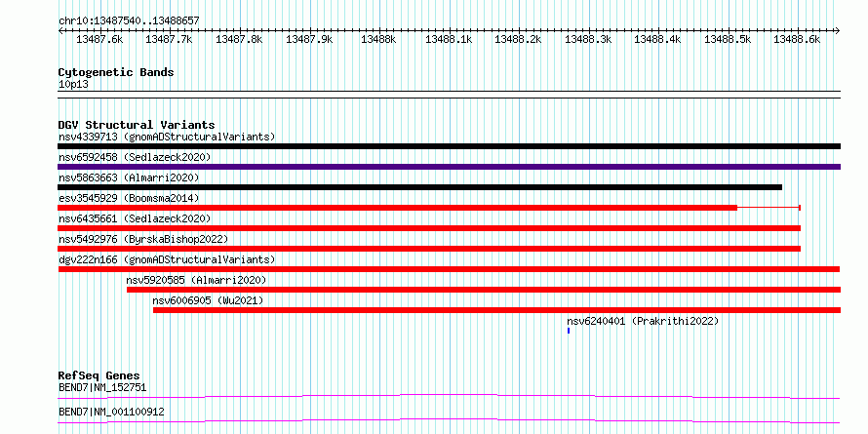Open variant label nsv6435661 (Sedlazeck2020)
This screenshot has width=868, height=434.
[x=135, y=218]
